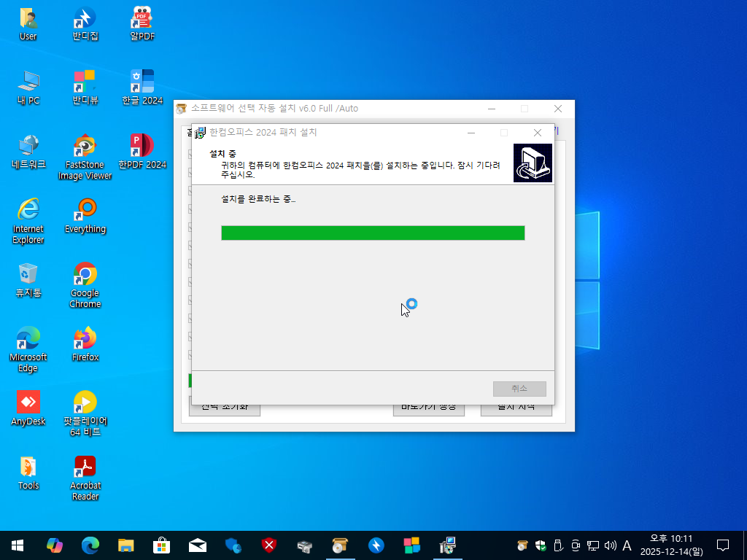This screenshot has height=560, width=747.
Task: Open the 알PDF desktop shortcut
Action: 142,24
